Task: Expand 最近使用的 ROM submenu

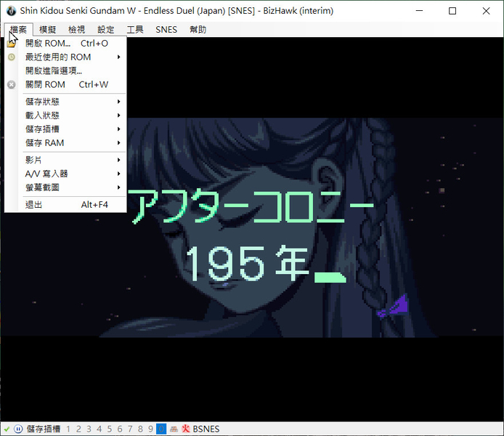Action: click(65, 57)
